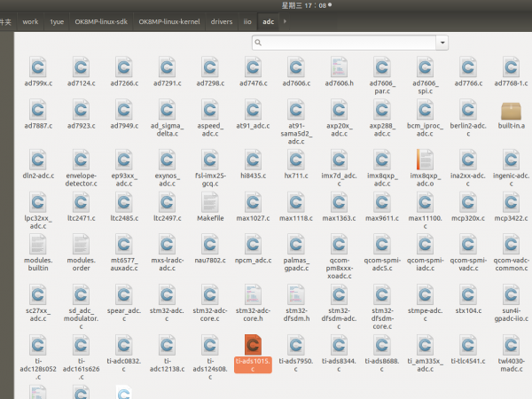This screenshot has height=399, width=532.
Task: Go to the drivers folder in path bar
Action: point(222,20)
